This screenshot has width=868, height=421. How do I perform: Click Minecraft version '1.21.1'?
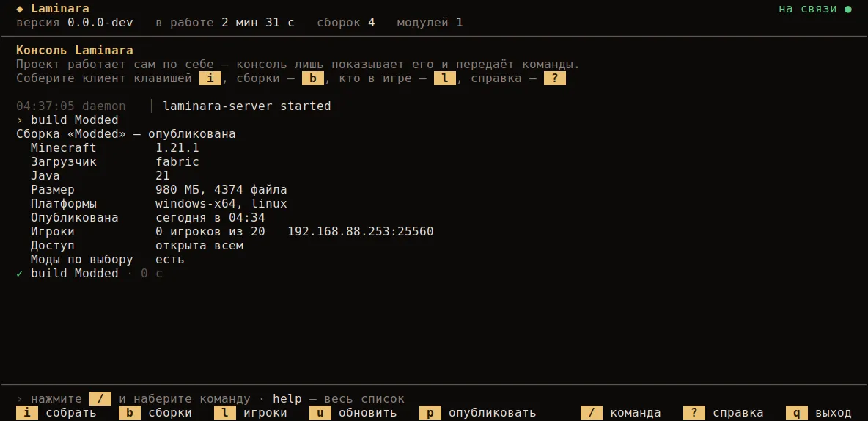[177, 148]
